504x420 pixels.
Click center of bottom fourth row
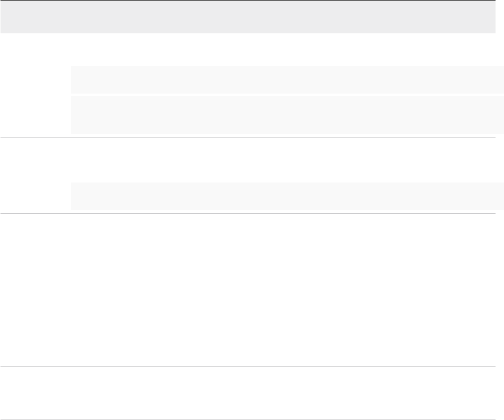tap(248, 394)
